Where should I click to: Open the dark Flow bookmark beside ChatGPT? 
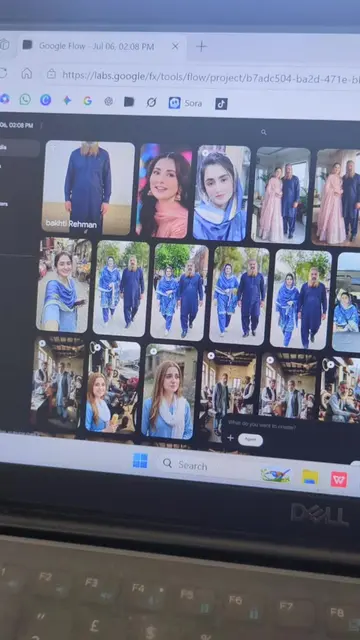[x=129, y=102]
